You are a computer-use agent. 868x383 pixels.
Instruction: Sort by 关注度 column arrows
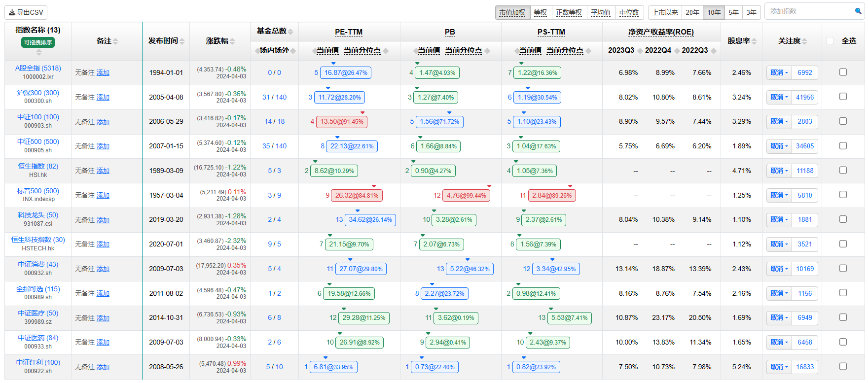(x=804, y=41)
